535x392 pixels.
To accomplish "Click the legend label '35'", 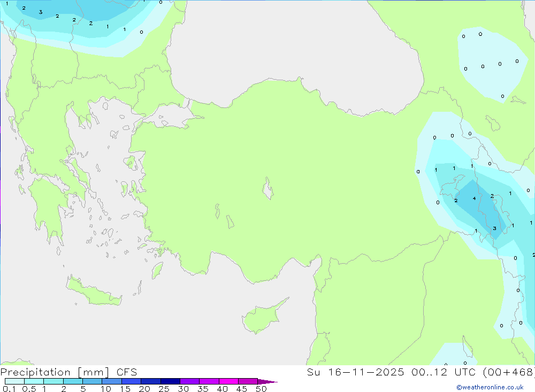I will tap(203, 389).
